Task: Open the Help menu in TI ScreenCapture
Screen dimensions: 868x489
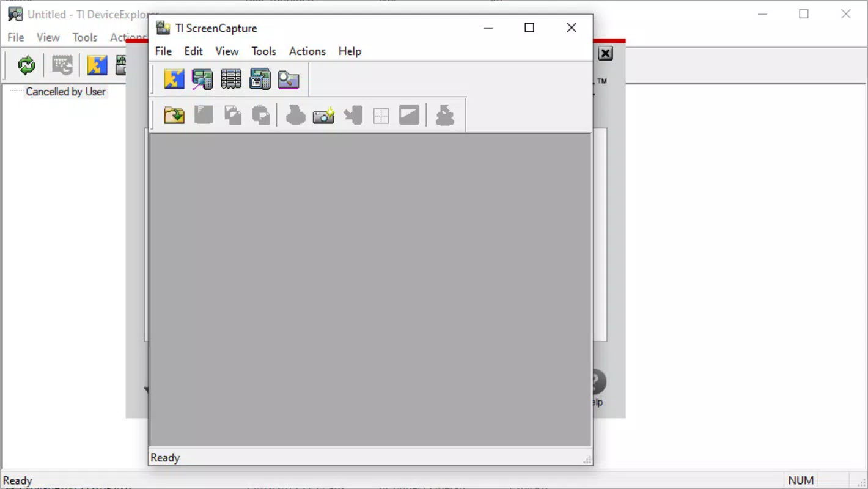Action: tap(350, 51)
